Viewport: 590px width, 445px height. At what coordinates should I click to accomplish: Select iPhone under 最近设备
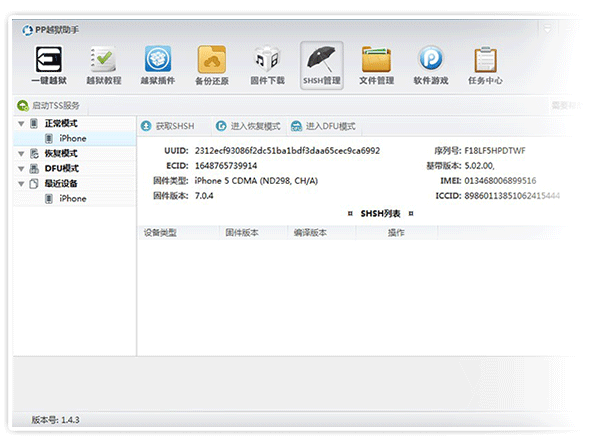coord(75,199)
